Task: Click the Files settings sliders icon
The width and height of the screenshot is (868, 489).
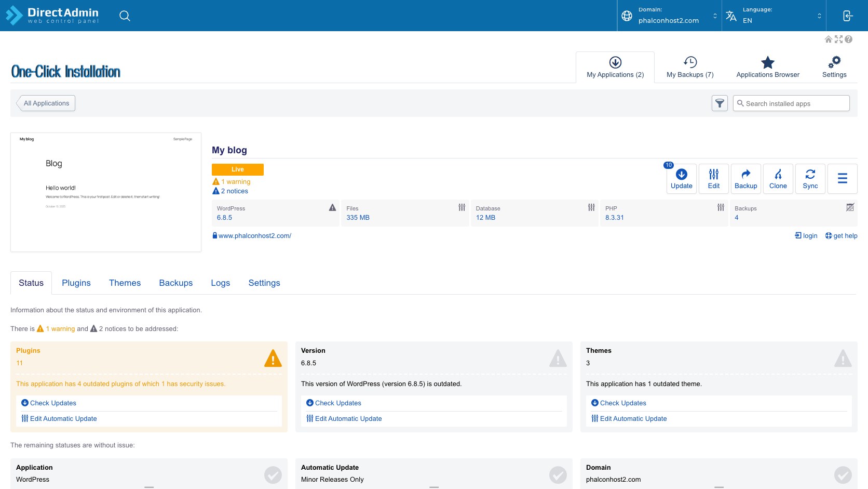Action: tap(462, 207)
